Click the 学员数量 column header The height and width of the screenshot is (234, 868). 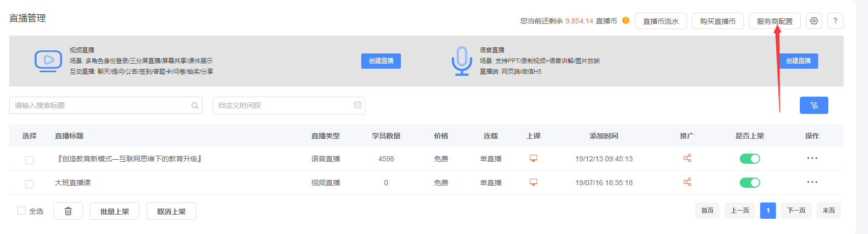(386, 136)
